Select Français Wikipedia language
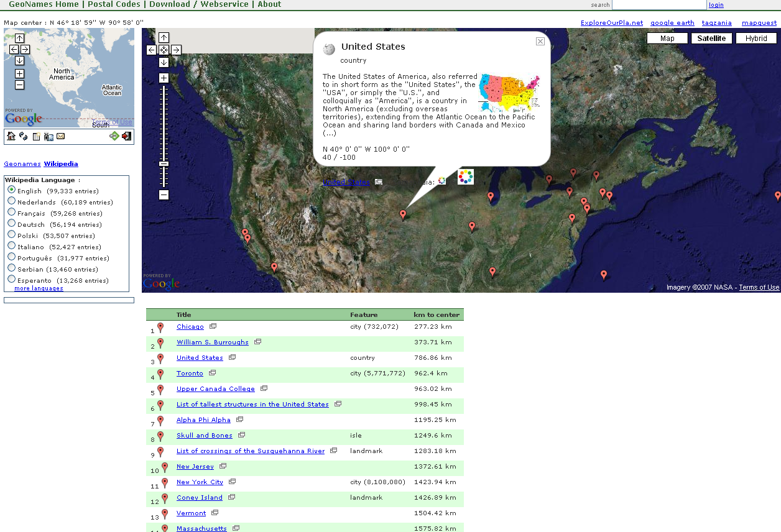 pyautogui.click(x=11, y=212)
